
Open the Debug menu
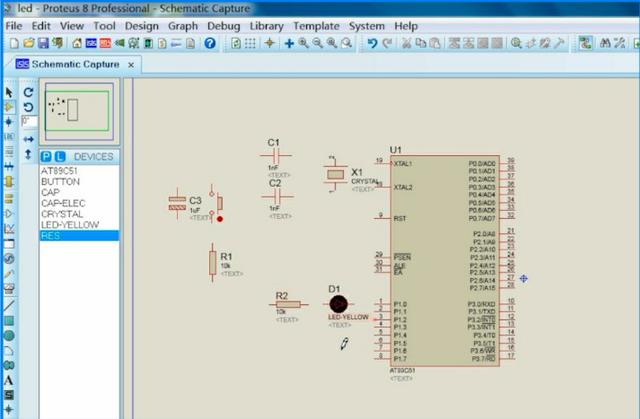coord(224,26)
